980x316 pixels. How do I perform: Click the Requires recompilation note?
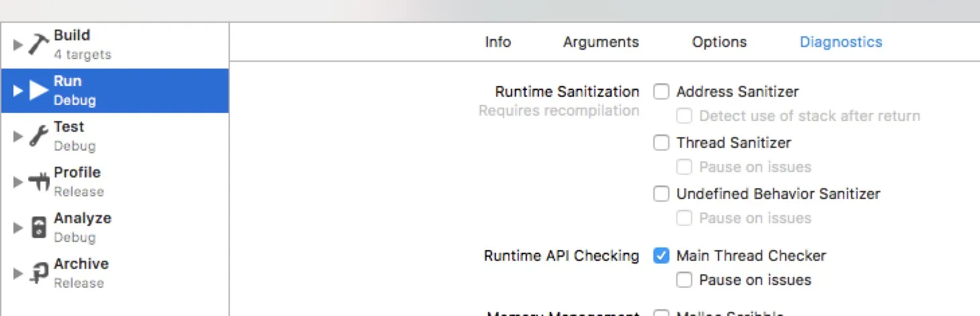point(559,110)
